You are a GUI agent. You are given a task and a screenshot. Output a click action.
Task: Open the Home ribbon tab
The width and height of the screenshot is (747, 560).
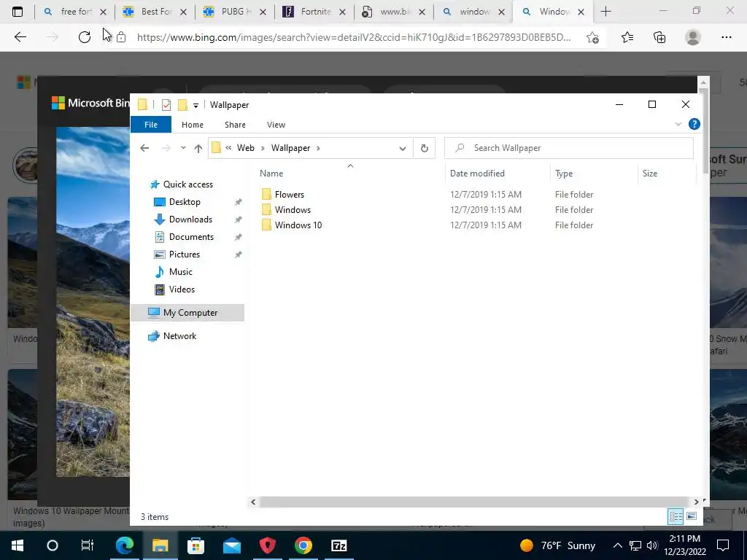[x=192, y=124]
